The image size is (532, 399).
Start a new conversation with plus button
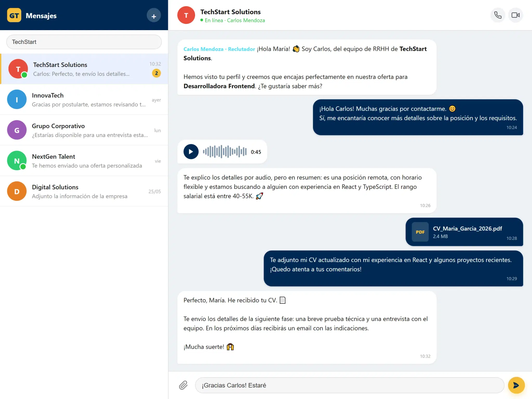pos(154,15)
